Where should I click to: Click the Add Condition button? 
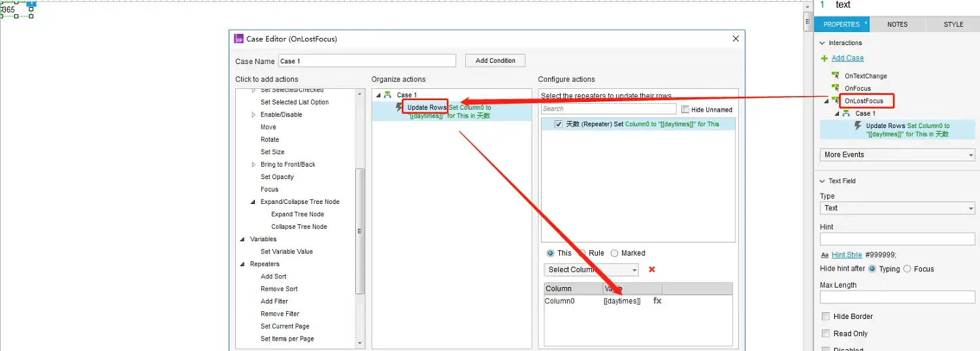495,61
